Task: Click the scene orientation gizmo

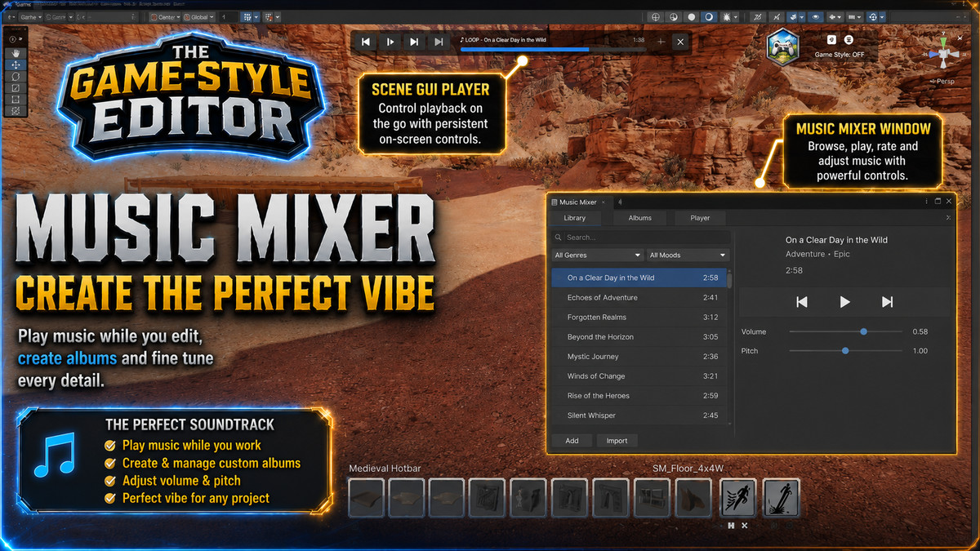Action: tap(944, 56)
